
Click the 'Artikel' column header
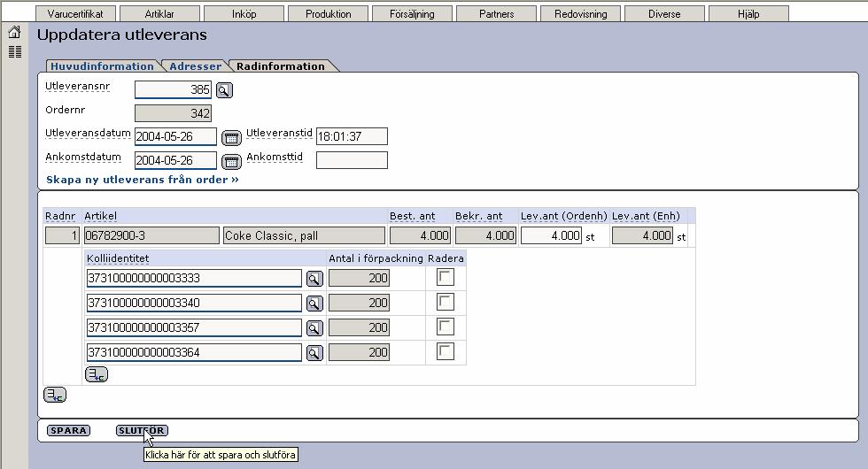[101, 216]
